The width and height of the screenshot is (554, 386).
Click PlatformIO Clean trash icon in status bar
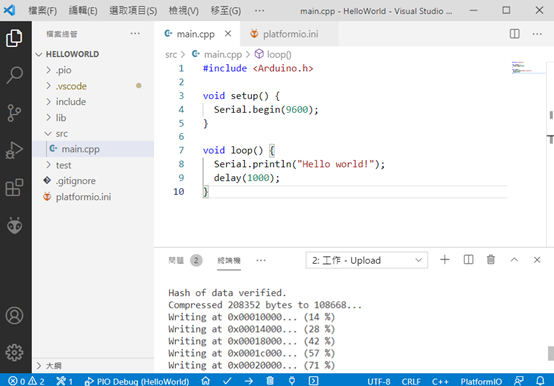(x=270, y=381)
